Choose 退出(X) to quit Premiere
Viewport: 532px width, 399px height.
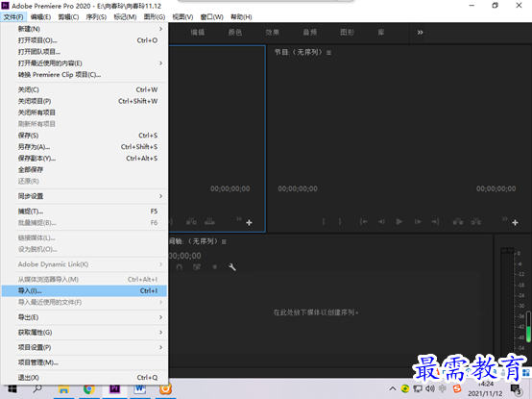(85, 377)
